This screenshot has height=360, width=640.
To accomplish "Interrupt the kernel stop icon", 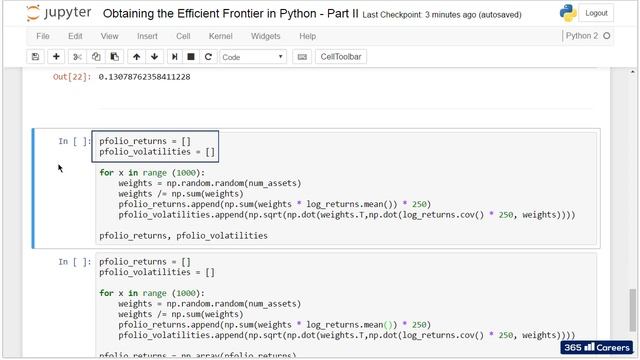I will (x=191, y=57).
